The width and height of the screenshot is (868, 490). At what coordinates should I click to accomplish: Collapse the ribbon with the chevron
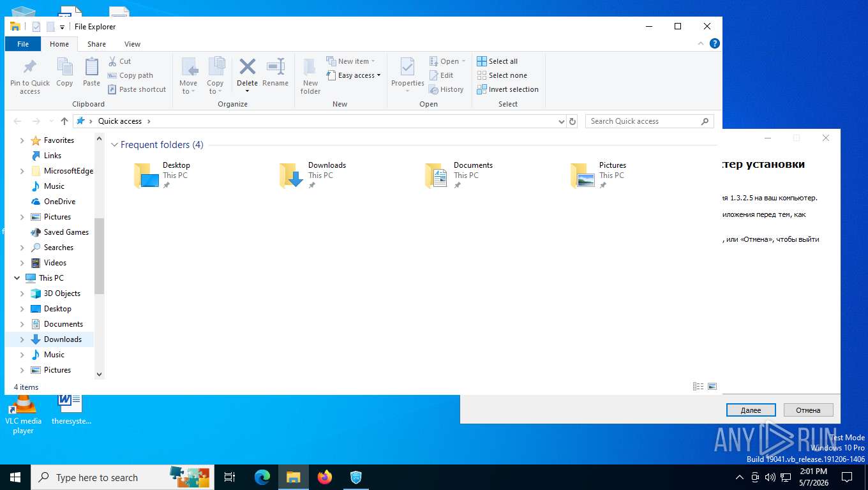[x=701, y=43]
